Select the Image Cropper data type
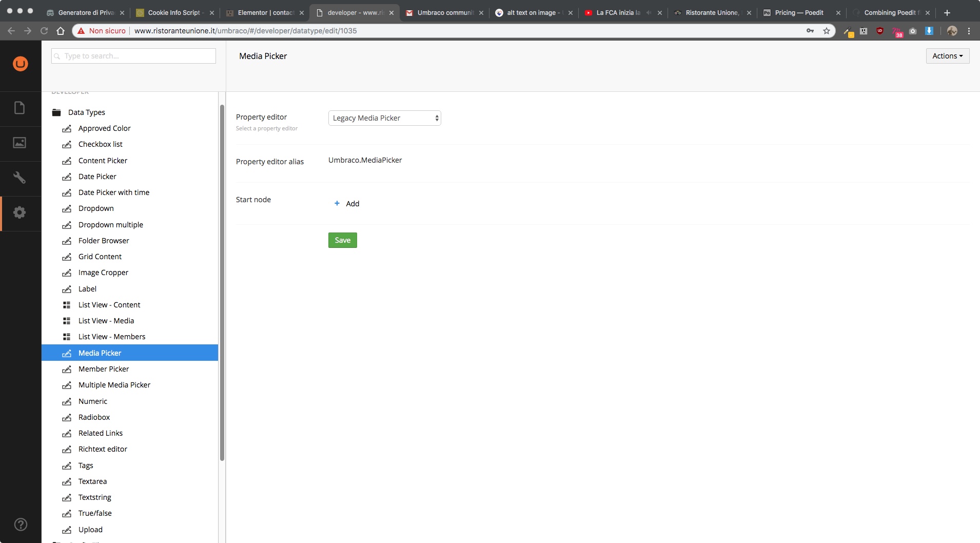 [x=103, y=273]
